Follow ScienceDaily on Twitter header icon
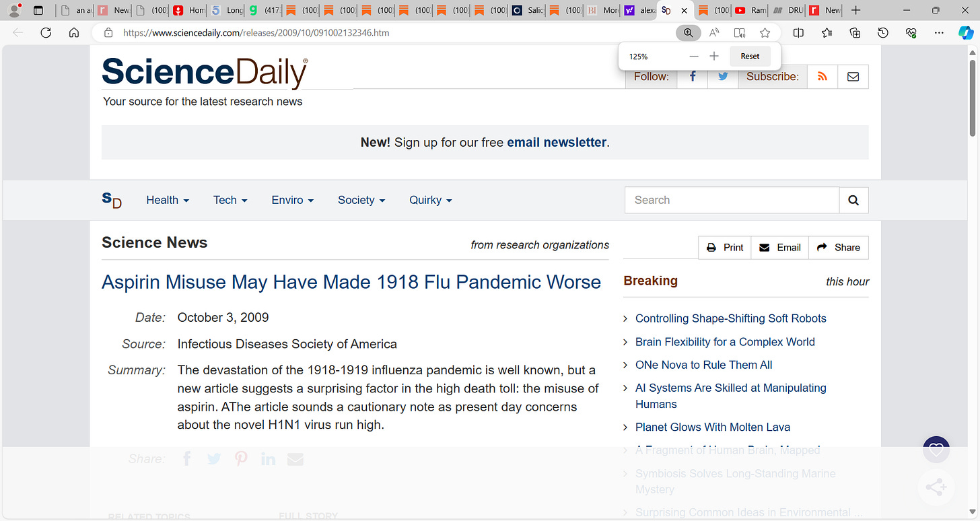Viewport: 980px width, 521px height. coord(723,77)
